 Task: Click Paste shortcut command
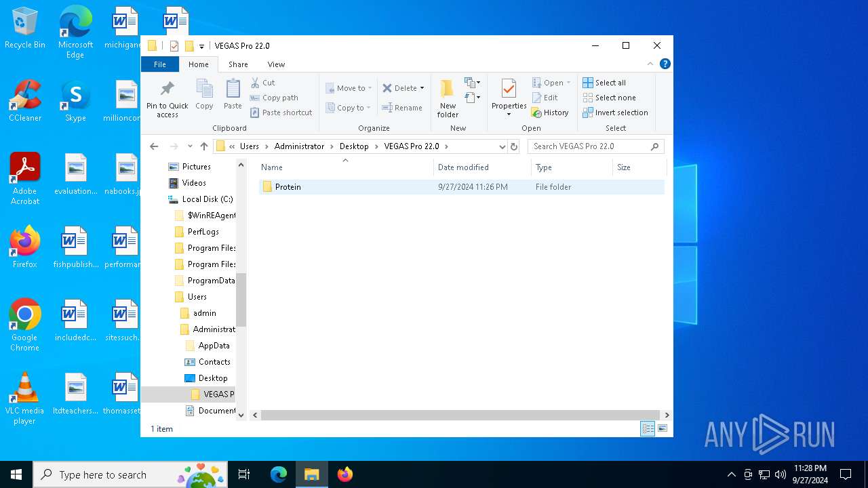(281, 113)
